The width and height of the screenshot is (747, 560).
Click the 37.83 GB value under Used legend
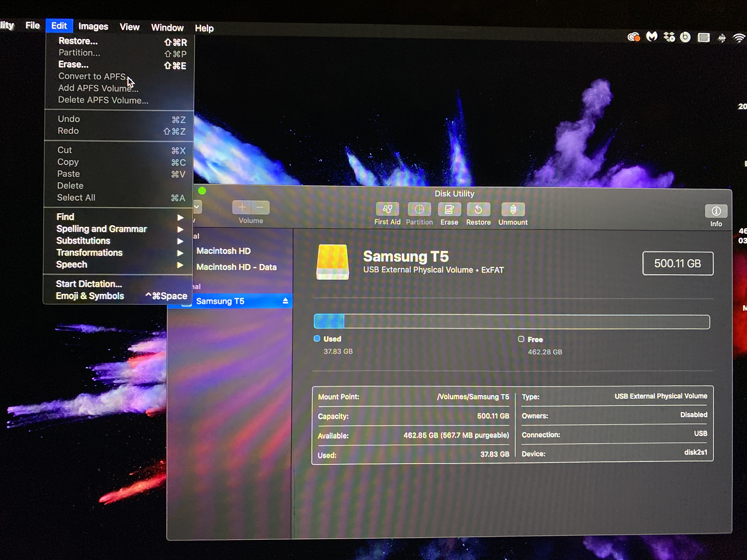pos(338,351)
